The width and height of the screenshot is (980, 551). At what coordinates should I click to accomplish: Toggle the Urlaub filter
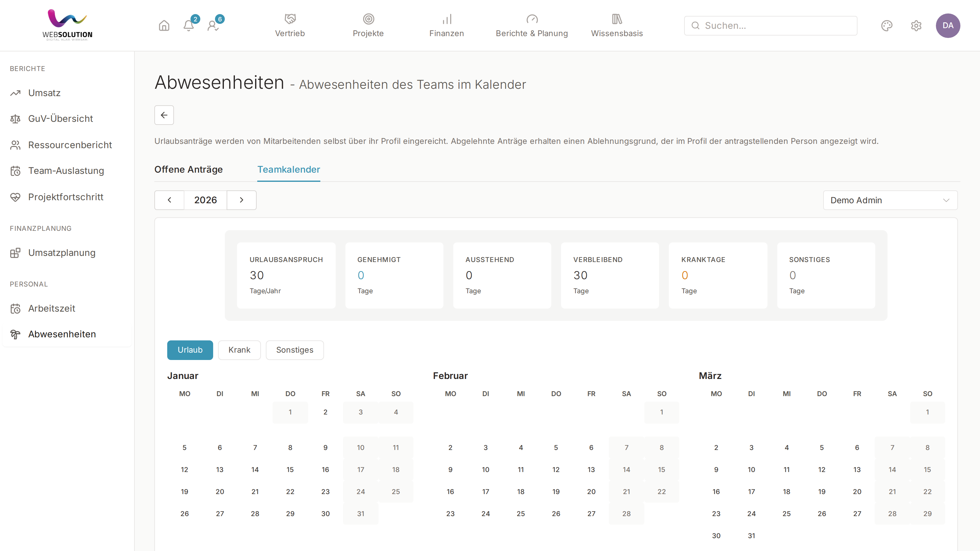coord(190,350)
